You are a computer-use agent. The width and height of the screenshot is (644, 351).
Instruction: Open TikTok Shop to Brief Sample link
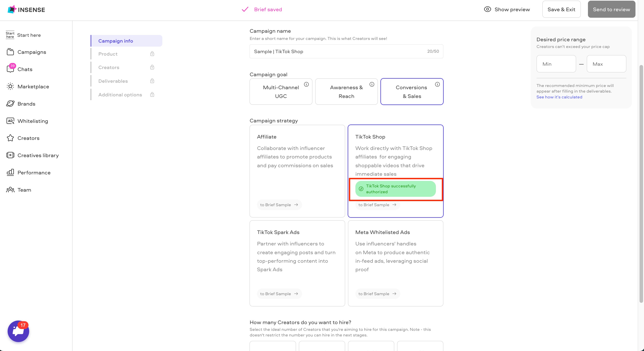pos(378,205)
